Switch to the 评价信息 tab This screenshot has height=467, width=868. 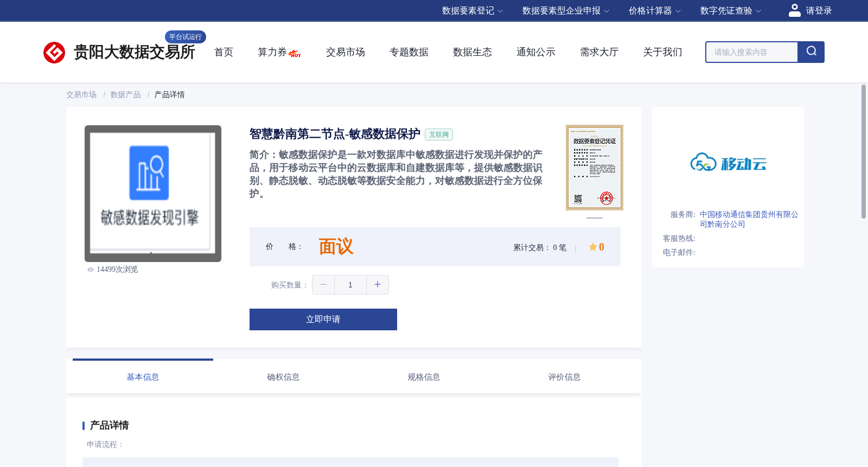click(564, 377)
